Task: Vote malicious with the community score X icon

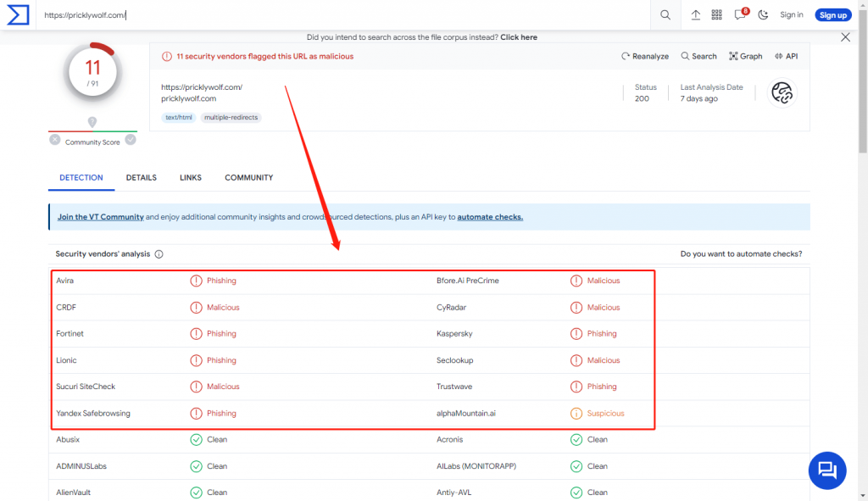Action: (55, 140)
